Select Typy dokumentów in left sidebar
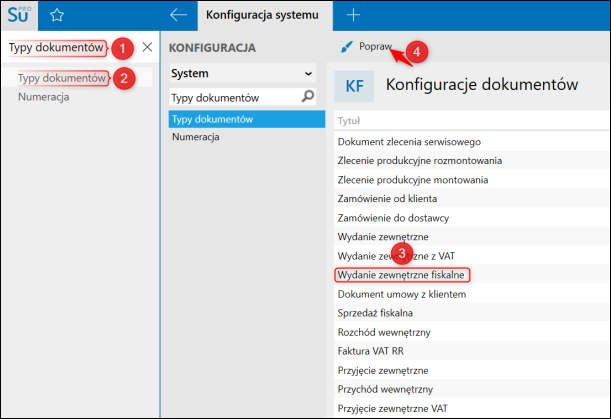Viewport: 611px width, 419px height. (62, 78)
